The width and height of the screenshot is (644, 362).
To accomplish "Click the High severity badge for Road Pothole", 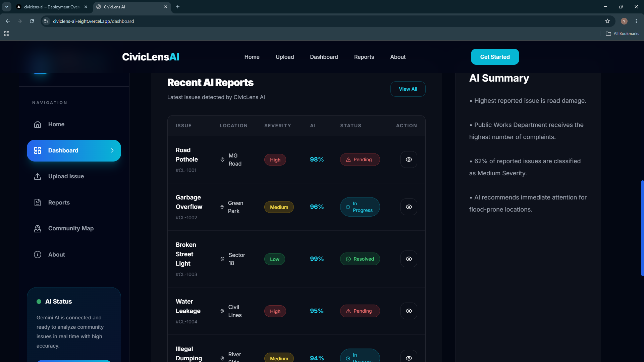I will point(275,160).
